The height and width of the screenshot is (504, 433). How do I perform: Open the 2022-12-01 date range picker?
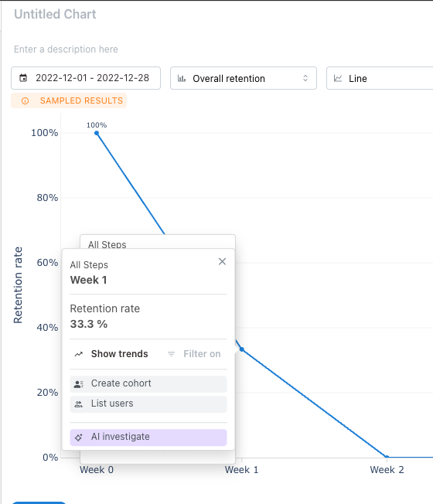(86, 78)
